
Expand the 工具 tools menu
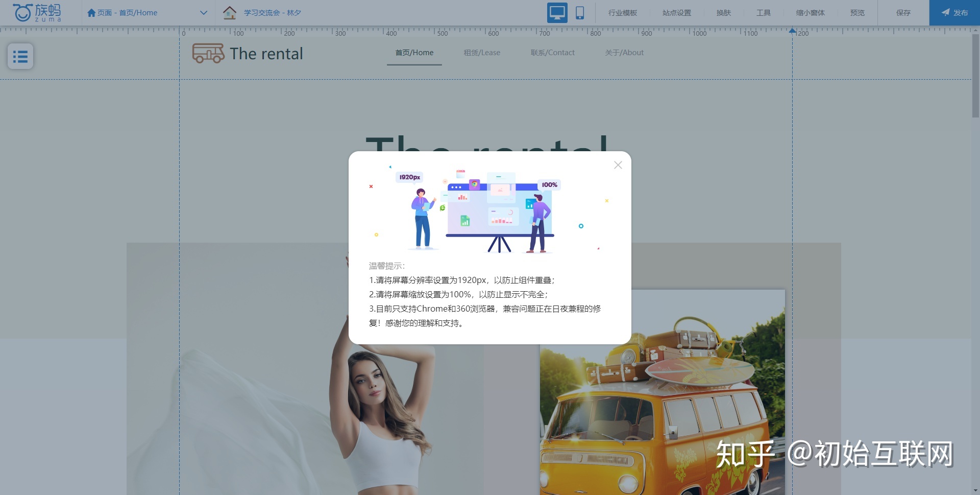pos(764,12)
